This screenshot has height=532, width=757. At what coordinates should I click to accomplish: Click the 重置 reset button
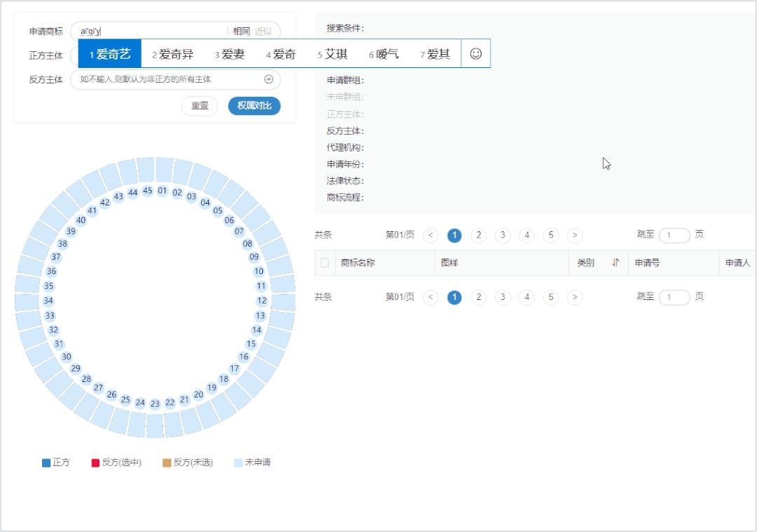coord(199,106)
